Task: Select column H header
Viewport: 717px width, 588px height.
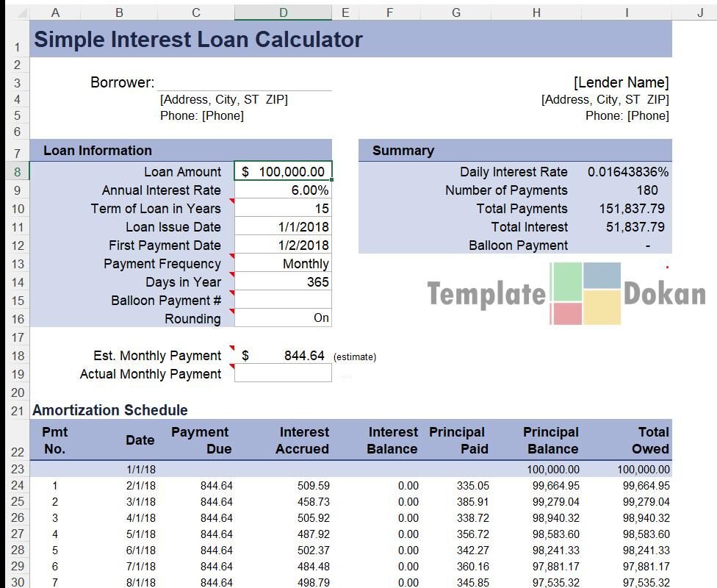Action: point(536,12)
